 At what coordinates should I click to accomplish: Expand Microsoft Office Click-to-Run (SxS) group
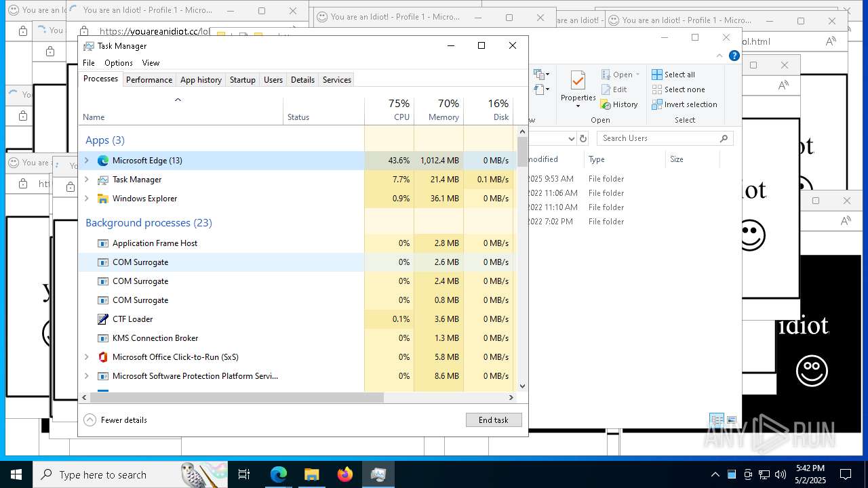pos(86,357)
